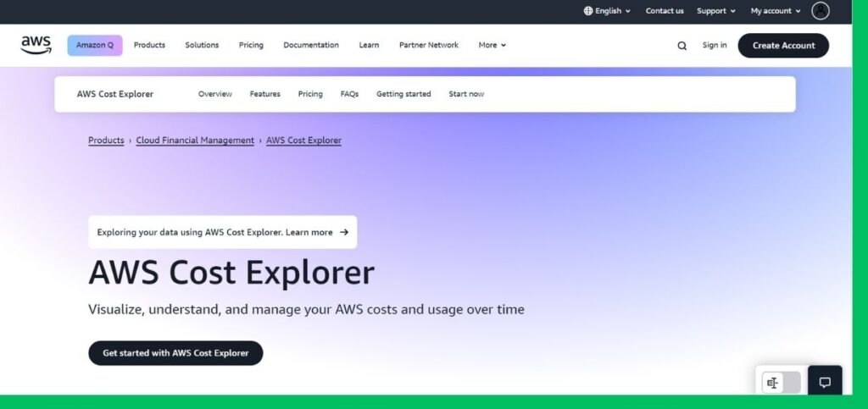Open the Pricing menu in main navigation

[x=251, y=46]
